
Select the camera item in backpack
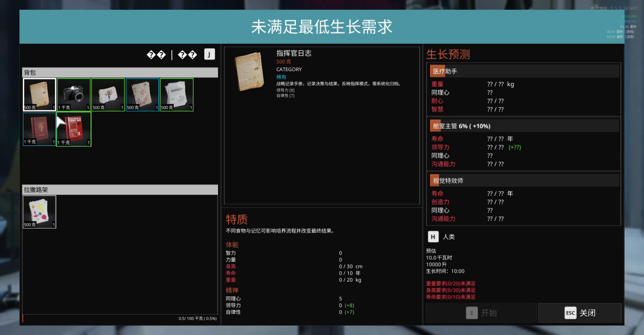tap(74, 95)
